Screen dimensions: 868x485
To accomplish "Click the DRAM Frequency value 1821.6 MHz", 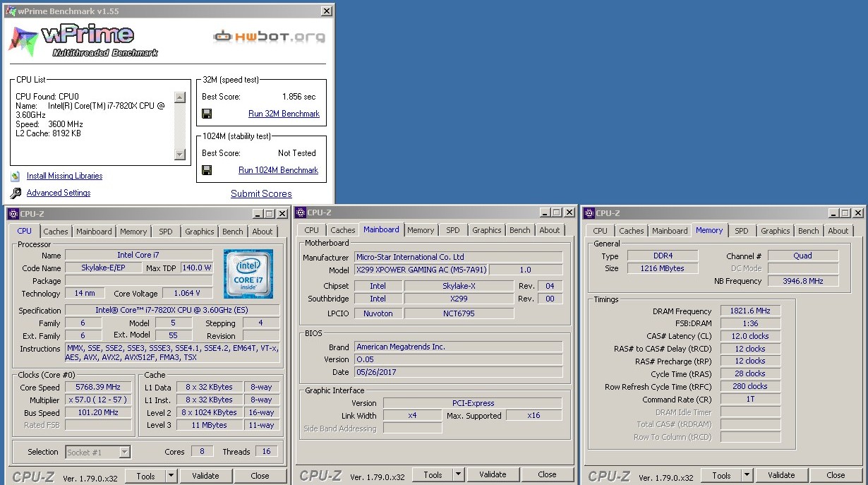I will point(750,311).
